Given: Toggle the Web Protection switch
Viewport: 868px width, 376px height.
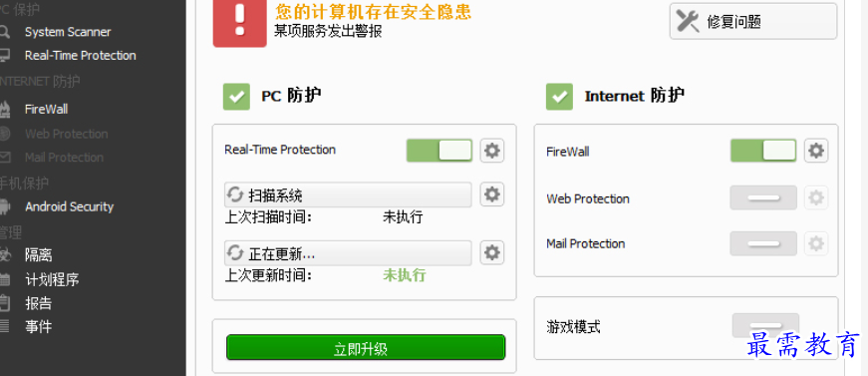Looking at the screenshot, I should pos(763,197).
